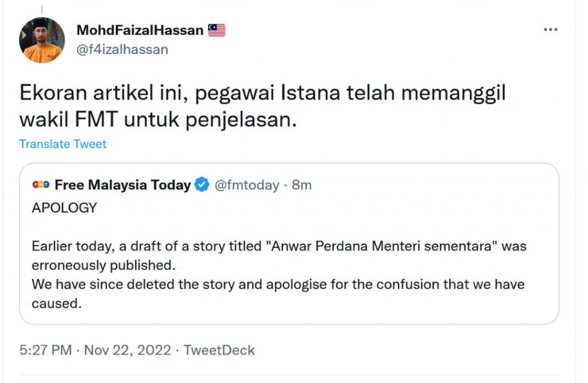Open the quoted tweet's 8m timestamp
The image size is (588, 383).
(301, 185)
